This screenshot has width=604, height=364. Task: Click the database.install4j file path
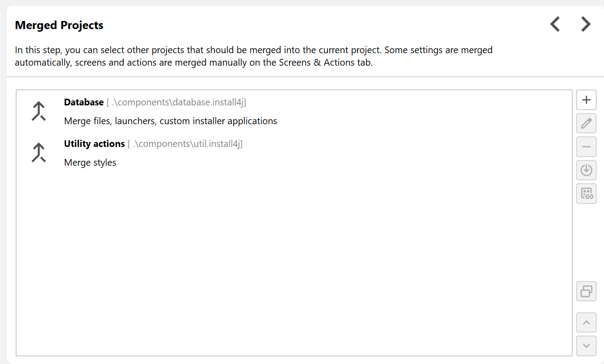click(x=177, y=102)
